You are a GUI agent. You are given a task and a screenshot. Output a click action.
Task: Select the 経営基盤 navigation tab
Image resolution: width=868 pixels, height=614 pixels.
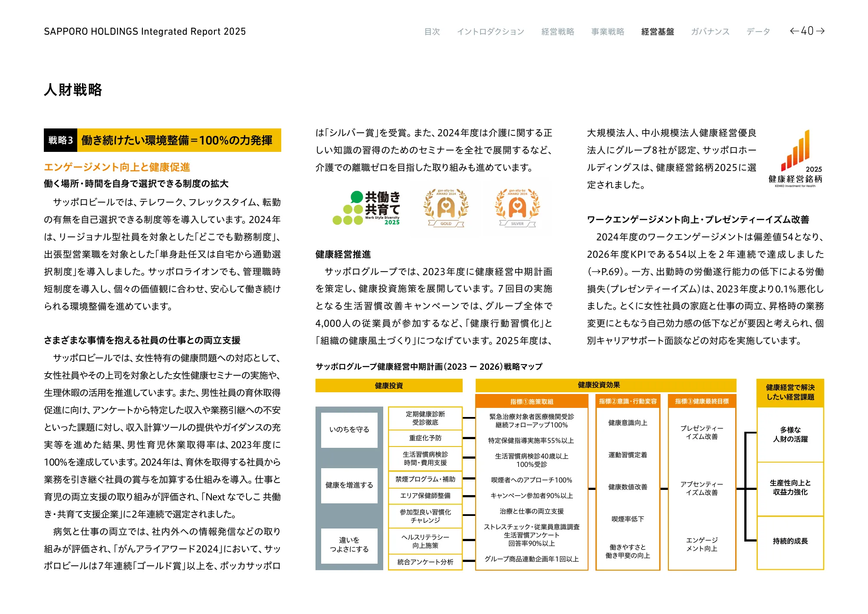tap(658, 32)
